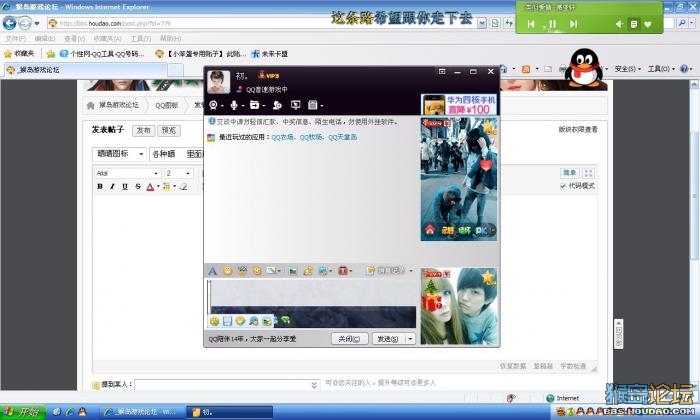Toggle italic formatting in the post editor
The width and height of the screenshot is (700, 420).
pos(112,187)
